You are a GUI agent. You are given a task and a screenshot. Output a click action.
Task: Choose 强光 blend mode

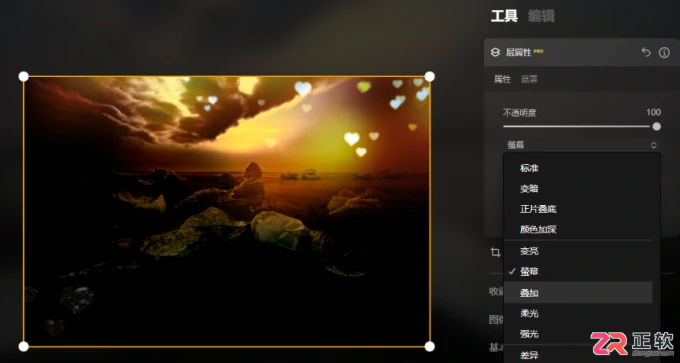578,334
